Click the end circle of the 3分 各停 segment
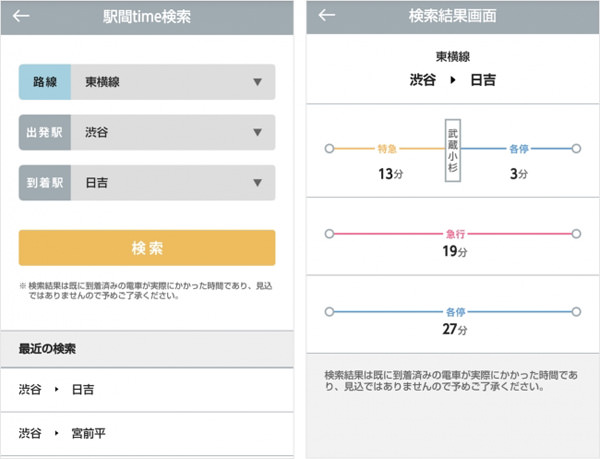This screenshot has width=600, height=459. click(576, 149)
